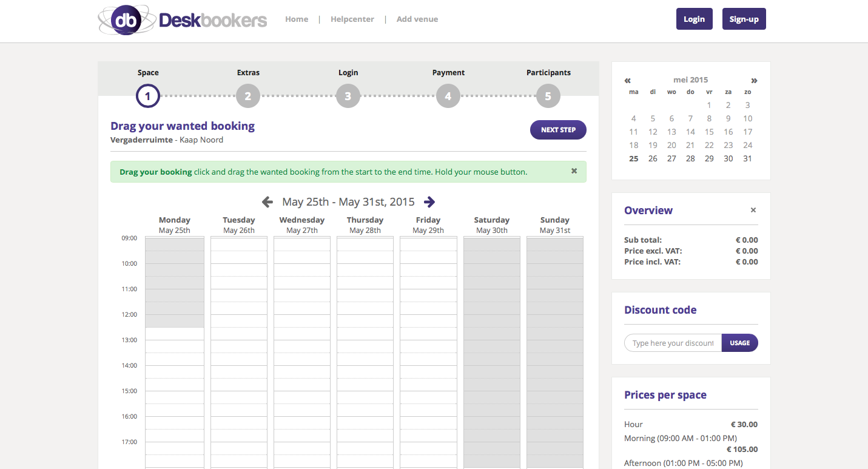This screenshot has width=868, height=469.
Task: Expand step 4 Payment in the progress bar
Action: pyautogui.click(x=448, y=95)
